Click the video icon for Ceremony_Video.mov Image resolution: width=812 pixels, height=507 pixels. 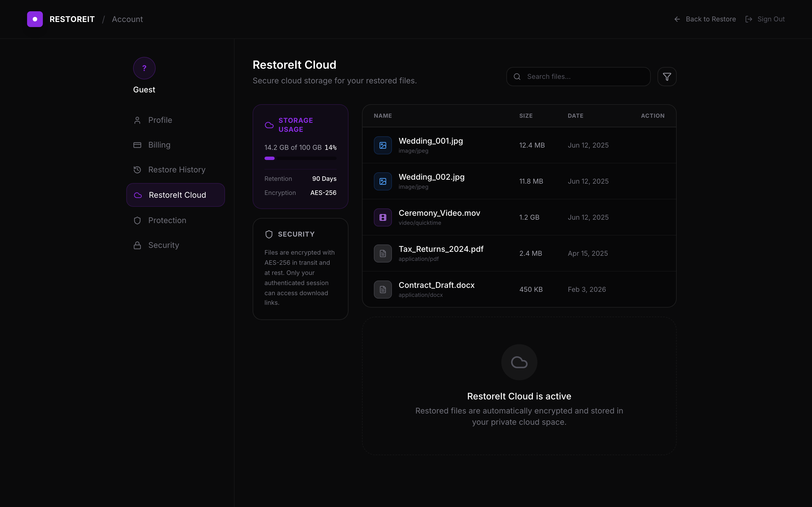[382, 217]
